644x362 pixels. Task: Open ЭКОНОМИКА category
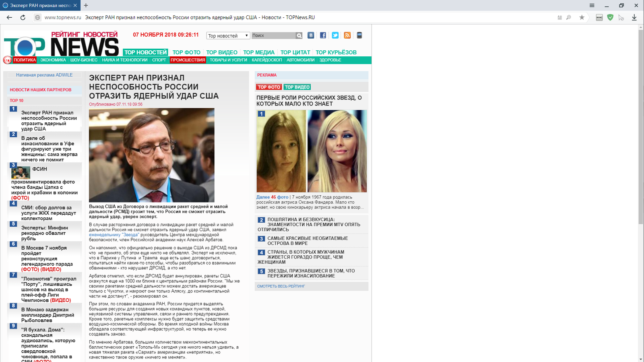pos(53,60)
